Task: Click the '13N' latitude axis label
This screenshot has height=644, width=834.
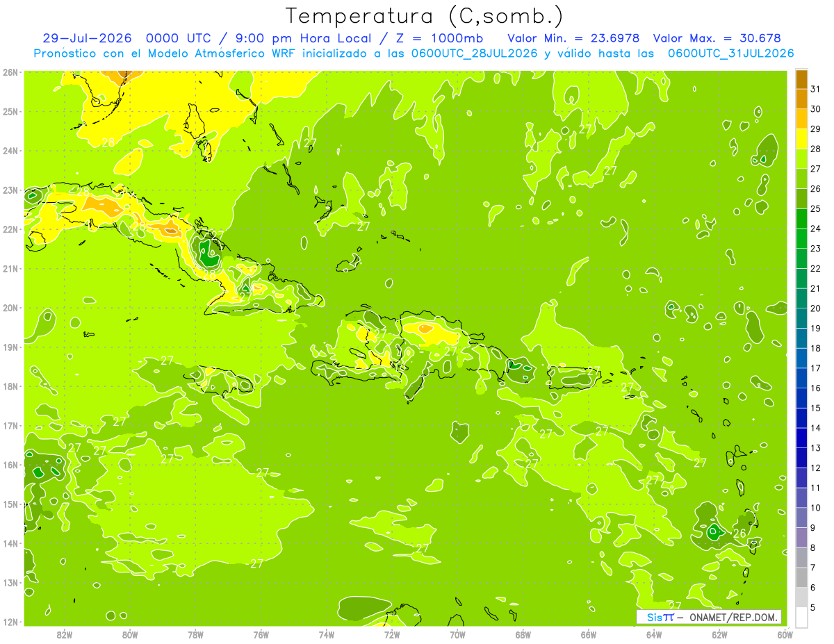Action: (x=10, y=582)
